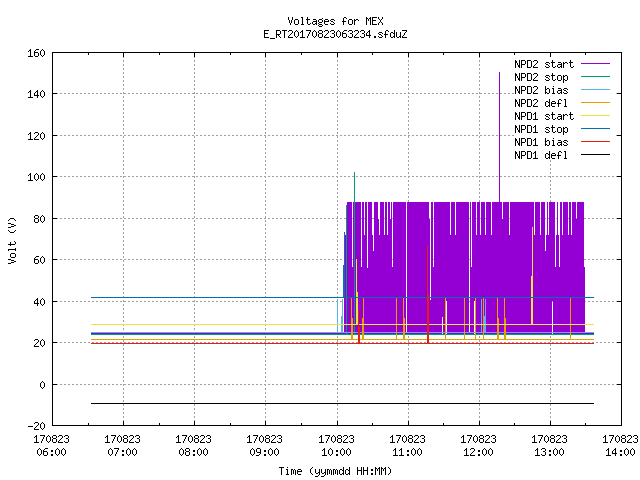Click the y-axis tick value 20
Viewport: 640px width, 480px height.
click(39, 343)
